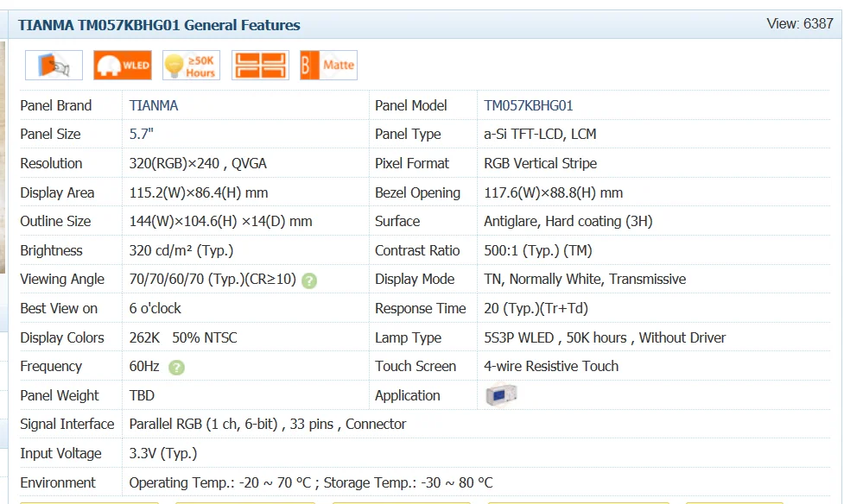Click the 5.7" panel size value
Viewport: 844px width, 504px height.
[x=141, y=134]
